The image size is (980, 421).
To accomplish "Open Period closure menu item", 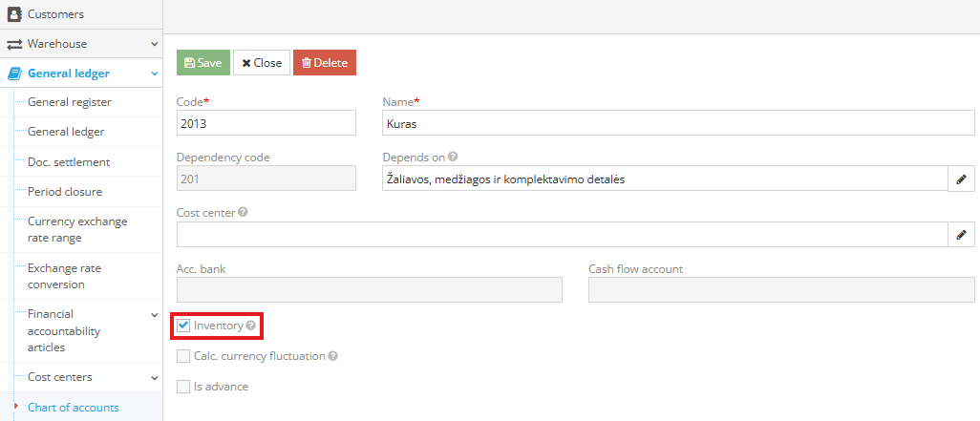I will point(65,191).
